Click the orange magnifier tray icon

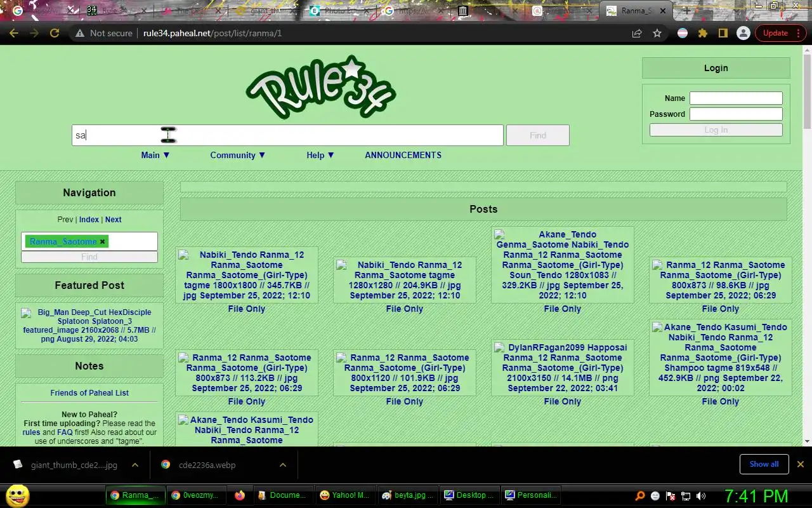pos(640,496)
